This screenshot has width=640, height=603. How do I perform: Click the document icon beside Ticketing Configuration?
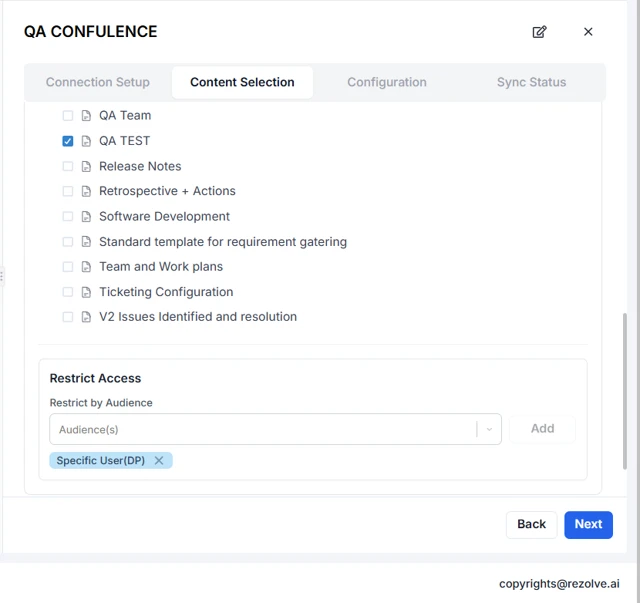click(x=86, y=292)
